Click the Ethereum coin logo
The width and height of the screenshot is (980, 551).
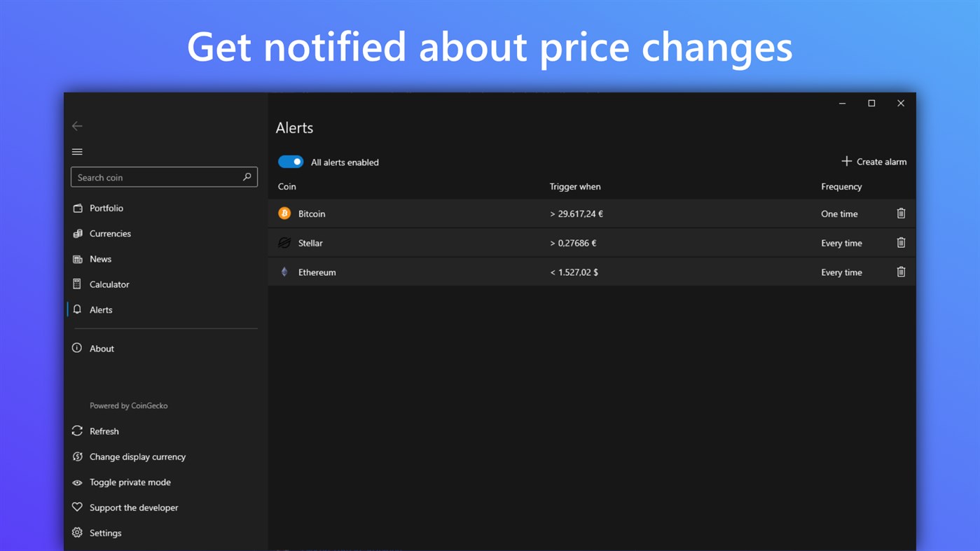[x=284, y=272]
